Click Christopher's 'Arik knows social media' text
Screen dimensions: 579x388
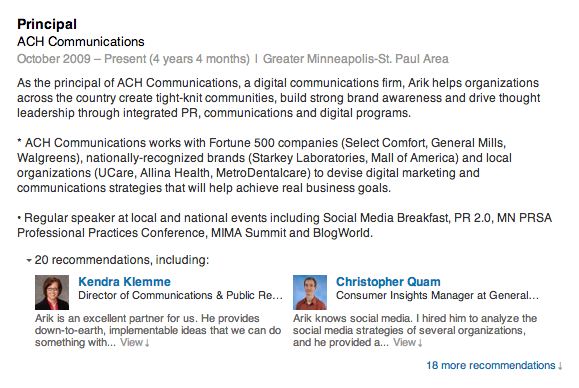coord(415,330)
